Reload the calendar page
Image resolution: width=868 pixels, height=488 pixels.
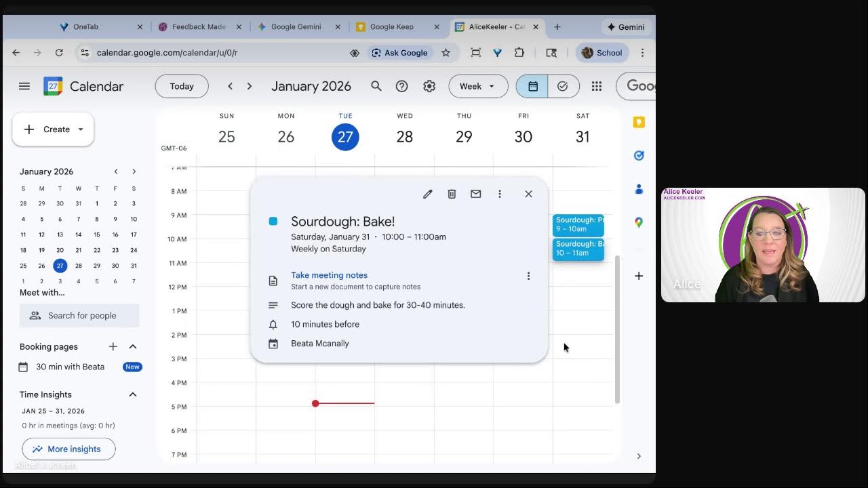click(59, 53)
